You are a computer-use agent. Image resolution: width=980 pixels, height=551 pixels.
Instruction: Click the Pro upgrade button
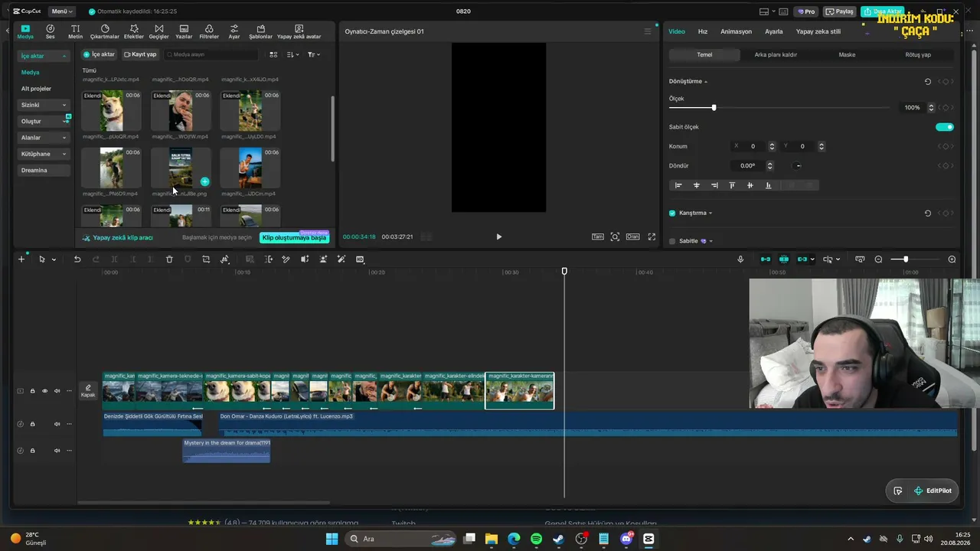(805, 11)
